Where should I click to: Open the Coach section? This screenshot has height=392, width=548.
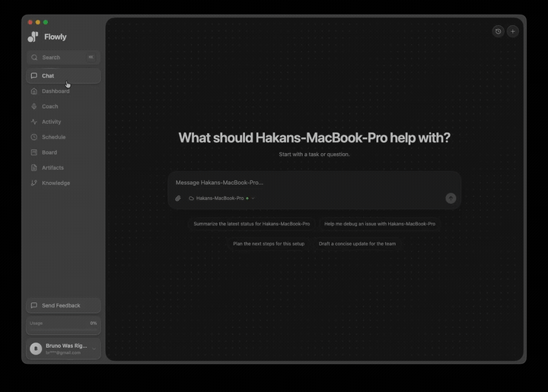click(64, 107)
